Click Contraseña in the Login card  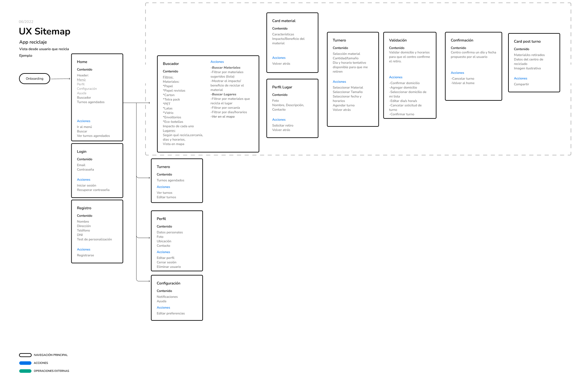coord(85,170)
